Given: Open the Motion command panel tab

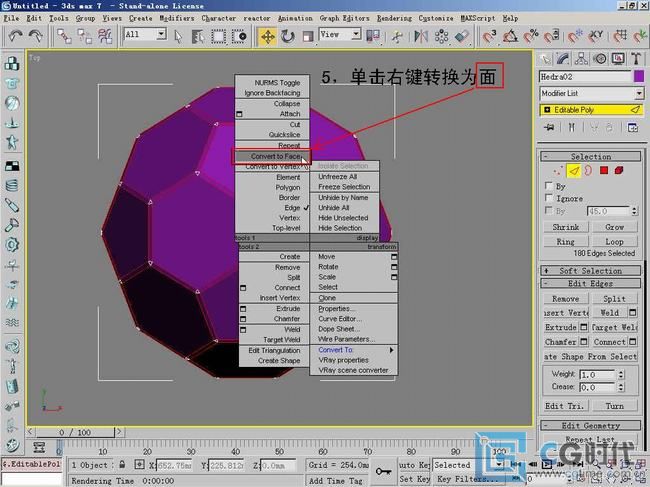Looking at the screenshot, I should 600,58.
